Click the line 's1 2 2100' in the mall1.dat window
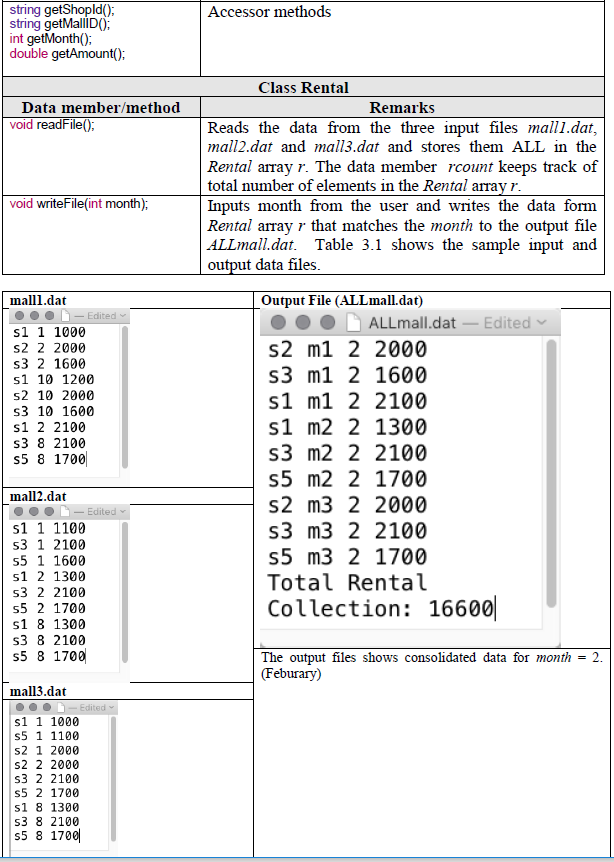This screenshot has width=614, height=862. (x=49, y=427)
